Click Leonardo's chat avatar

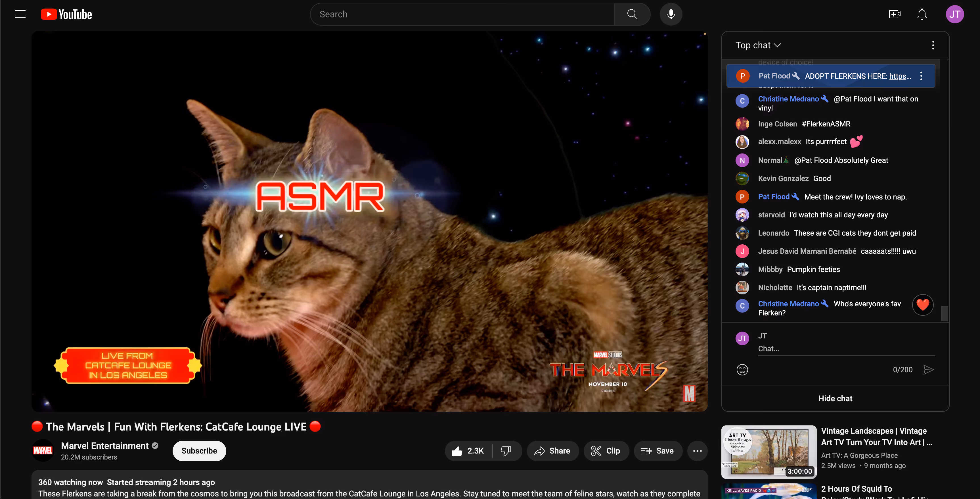point(742,233)
